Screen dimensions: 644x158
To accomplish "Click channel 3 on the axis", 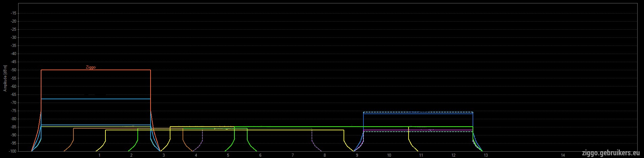I will pyautogui.click(x=164, y=155).
